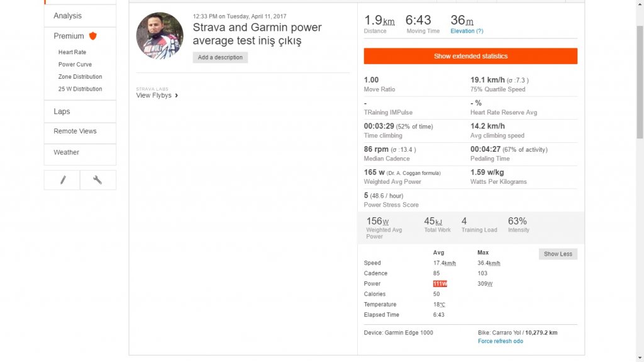Click the scrollbar up arrow

coord(640,4)
